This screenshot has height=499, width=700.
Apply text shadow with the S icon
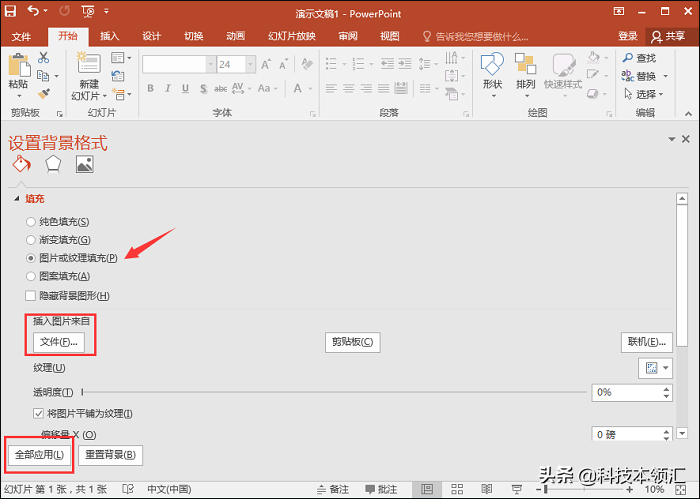click(x=203, y=88)
